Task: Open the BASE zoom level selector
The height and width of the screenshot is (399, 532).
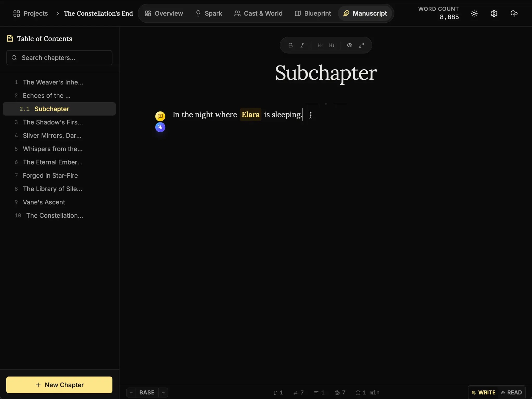Action: (x=147, y=393)
